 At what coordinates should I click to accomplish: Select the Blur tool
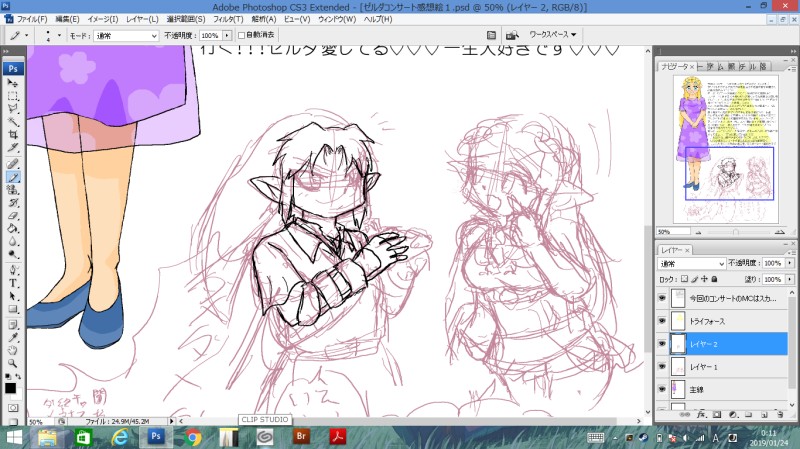(13, 241)
